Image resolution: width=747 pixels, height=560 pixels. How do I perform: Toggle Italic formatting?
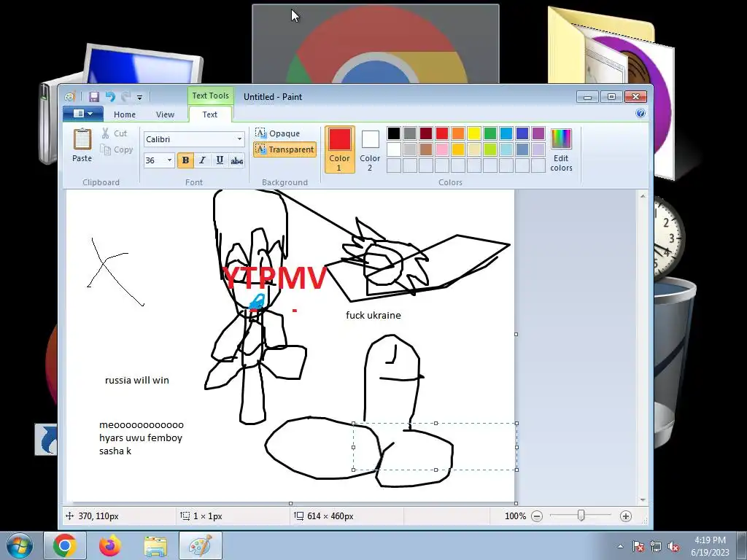pyautogui.click(x=203, y=160)
